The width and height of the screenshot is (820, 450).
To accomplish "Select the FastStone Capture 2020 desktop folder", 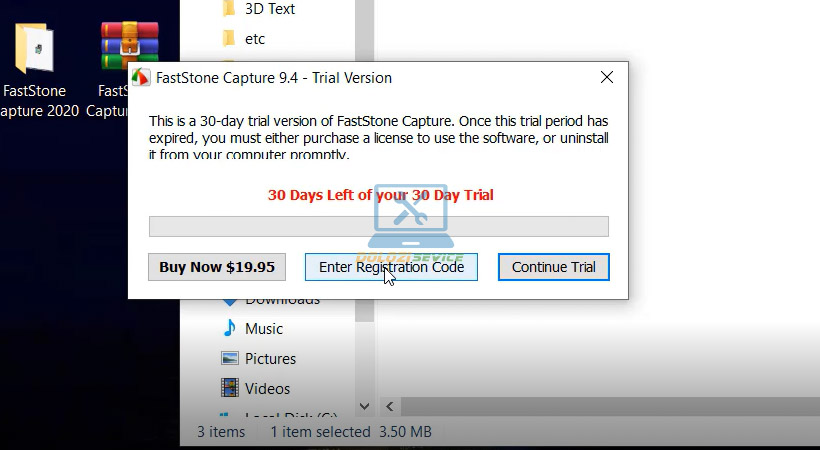I will coord(35,50).
